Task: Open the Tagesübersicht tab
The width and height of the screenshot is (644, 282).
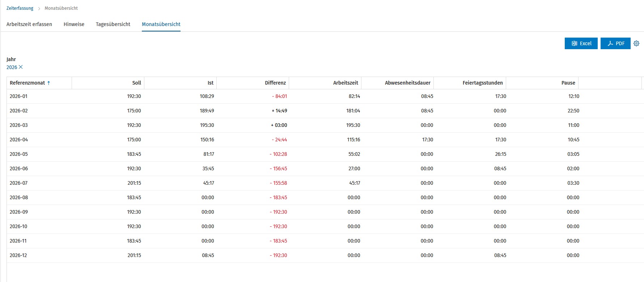Action: pos(113,24)
